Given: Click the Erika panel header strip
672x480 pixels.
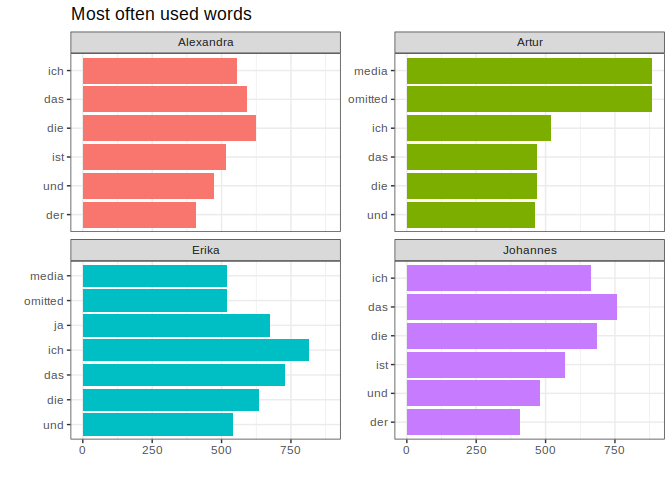Looking at the screenshot, I should pos(205,250).
